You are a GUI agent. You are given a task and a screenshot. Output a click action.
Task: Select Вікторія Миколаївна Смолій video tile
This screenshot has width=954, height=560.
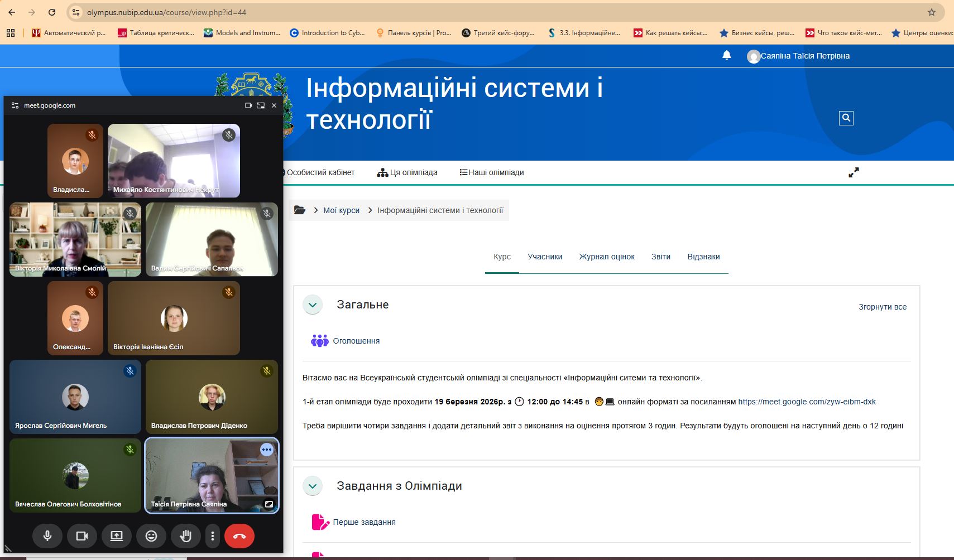point(75,240)
